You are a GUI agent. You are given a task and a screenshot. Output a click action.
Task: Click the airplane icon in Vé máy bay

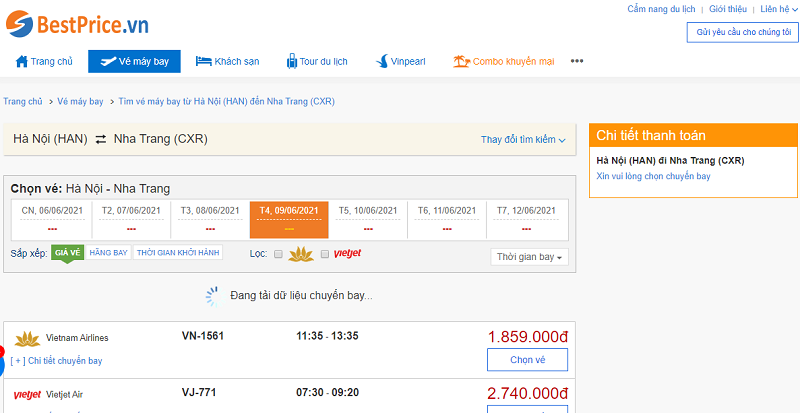pos(108,62)
